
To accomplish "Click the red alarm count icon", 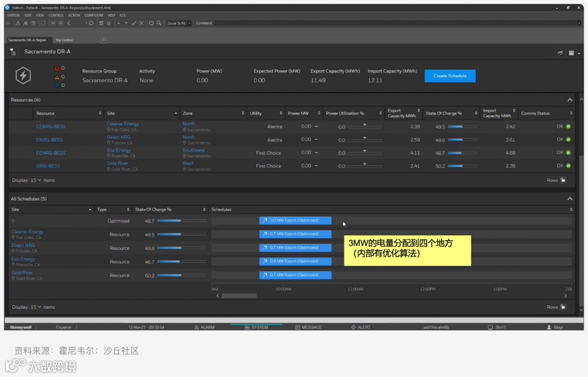I will point(57,68).
